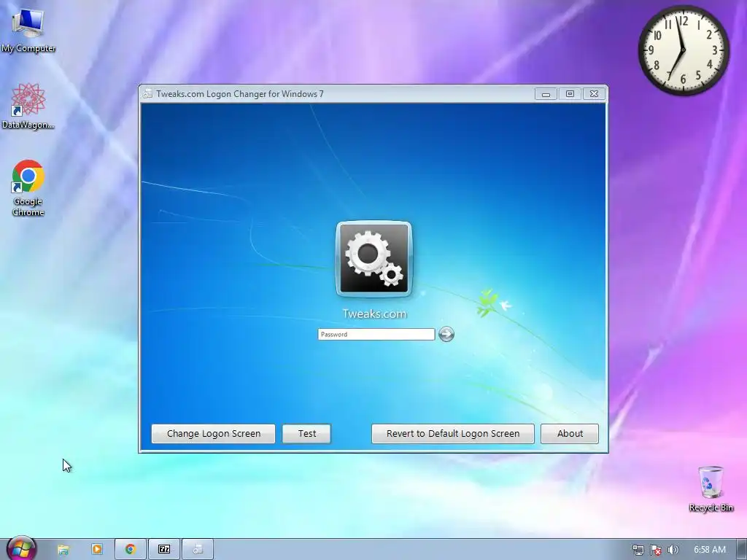
Task: Open the About button
Action: pyautogui.click(x=570, y=434)
